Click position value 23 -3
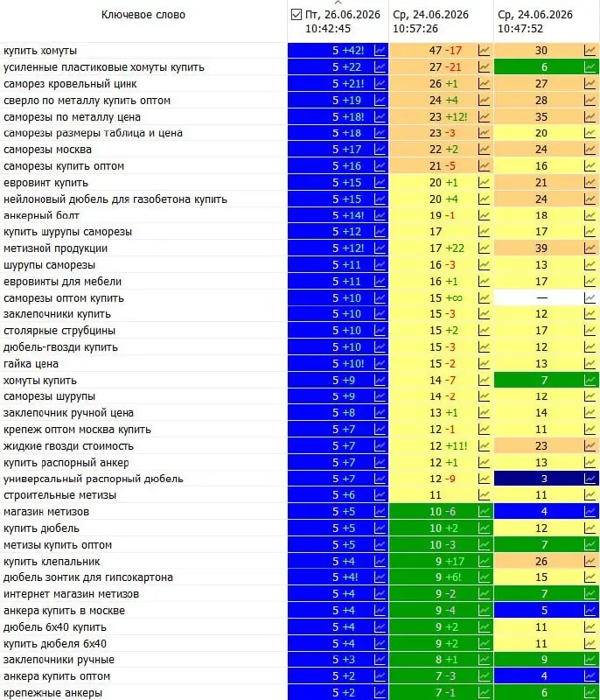This screenshot has width=600, height=700. 443,133
